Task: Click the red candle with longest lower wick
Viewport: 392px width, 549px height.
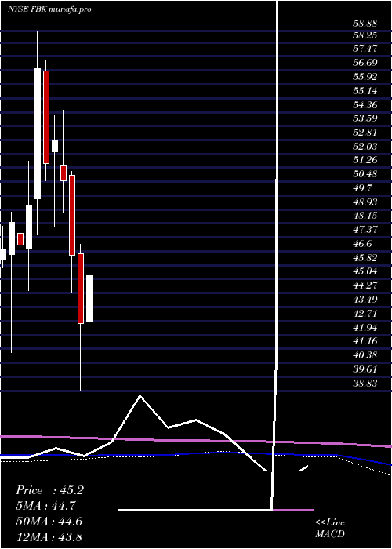Action: click(x=81, y=288)
